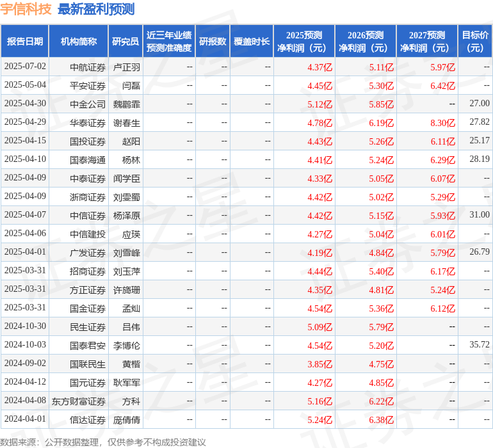Click researcher name 闻学臣
Image resolution: width=493 pixels, height=448 pixels.
point(126,179)
